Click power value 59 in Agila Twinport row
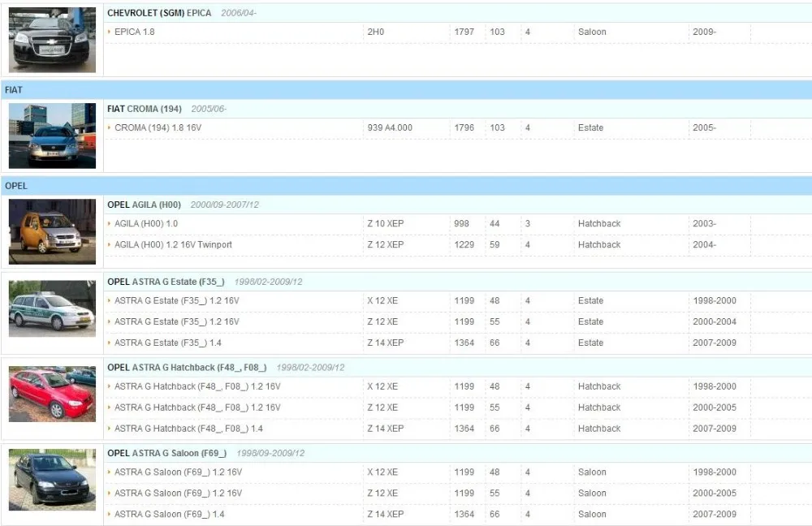The width and height of the screenshot is (812, 526). [495, 244]
